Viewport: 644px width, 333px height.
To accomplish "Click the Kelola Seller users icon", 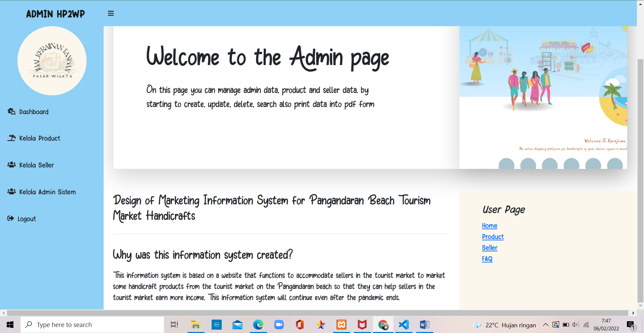I will click(11, 165).
